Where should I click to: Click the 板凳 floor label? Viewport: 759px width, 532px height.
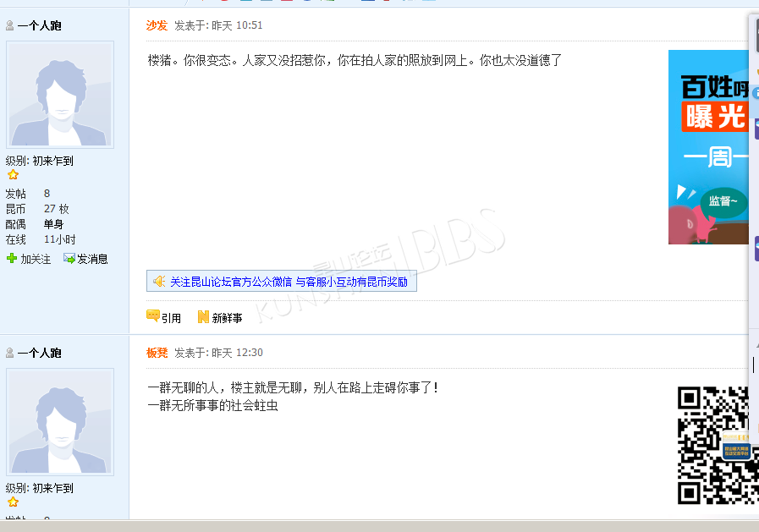point(157,353)
